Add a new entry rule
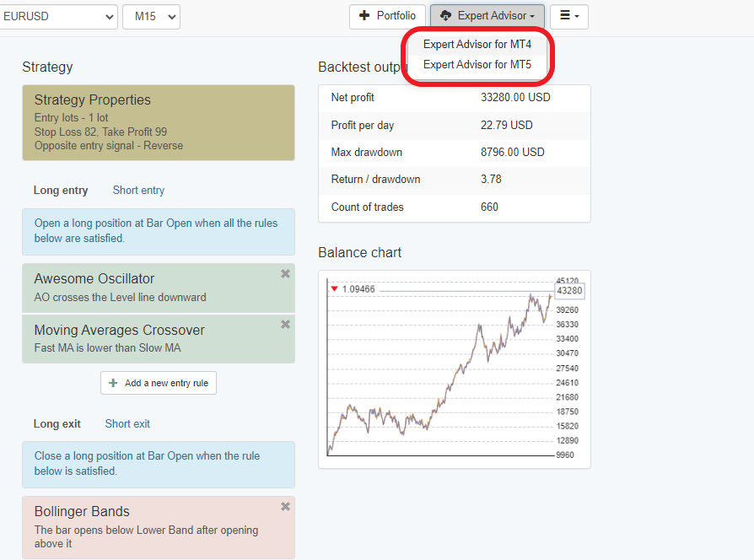 pos(159,383)
